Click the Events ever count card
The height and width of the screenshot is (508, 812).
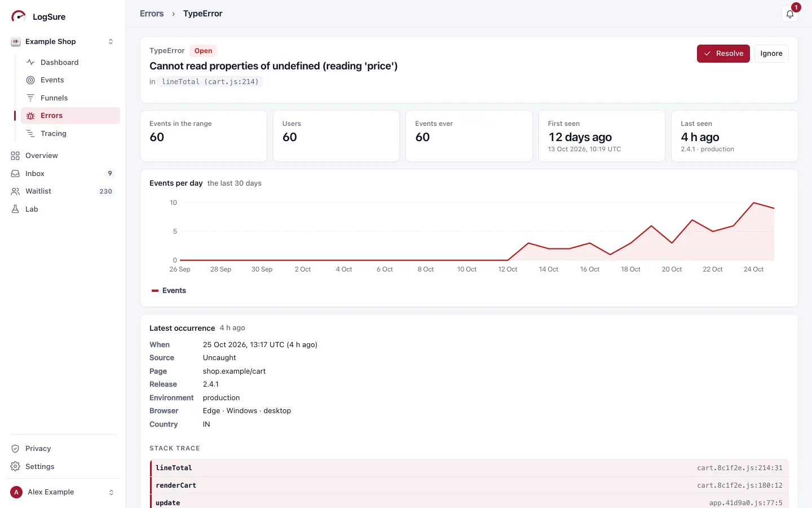pyautogui.click(x=469, y=136)
